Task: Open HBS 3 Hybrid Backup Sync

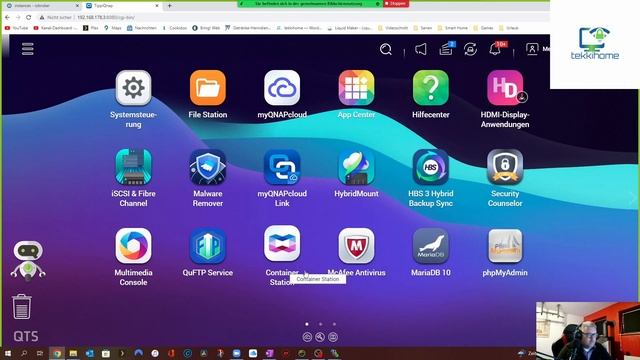Action: 431,167
